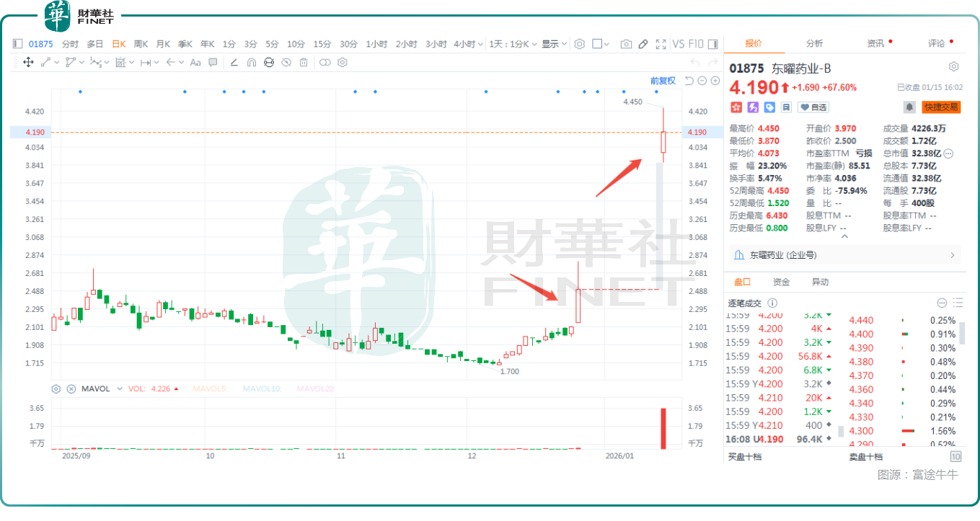
Task: Click the lock drawings icon
Action: pos(269,63)
